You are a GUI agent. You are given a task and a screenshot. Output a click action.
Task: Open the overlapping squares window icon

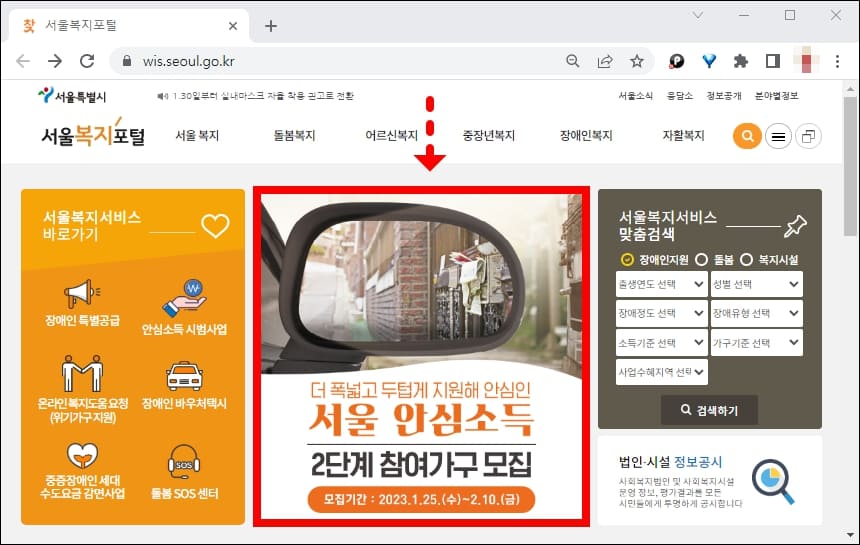point(808,137)
